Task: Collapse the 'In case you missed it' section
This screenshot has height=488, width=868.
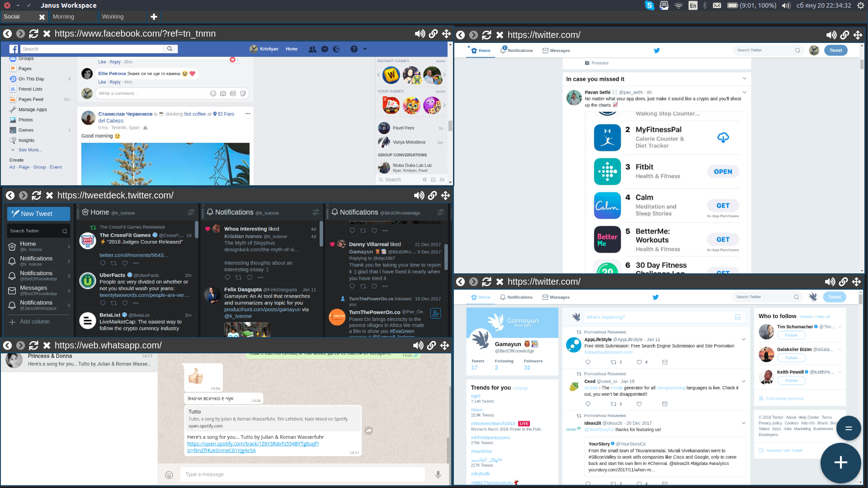Action: click(x=744, y=79)
